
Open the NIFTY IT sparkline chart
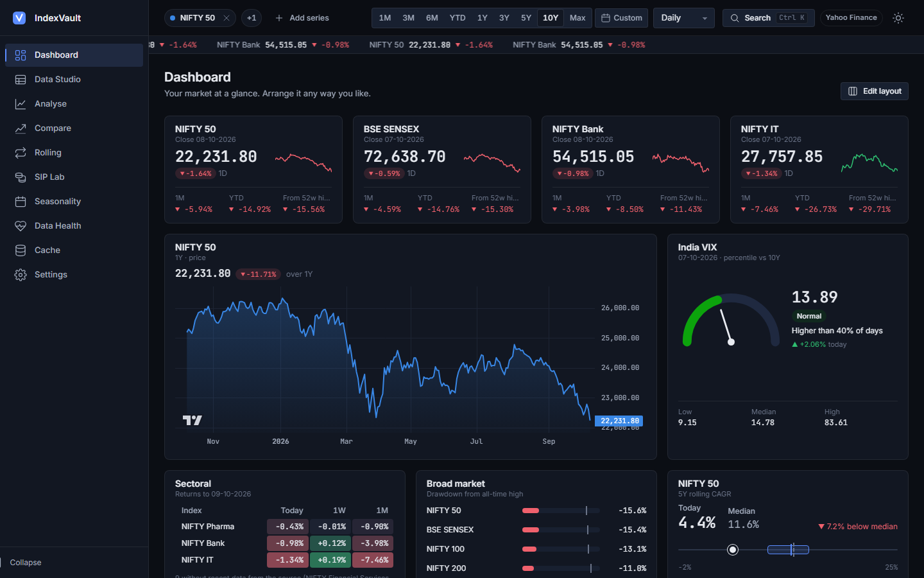point(869,163)
